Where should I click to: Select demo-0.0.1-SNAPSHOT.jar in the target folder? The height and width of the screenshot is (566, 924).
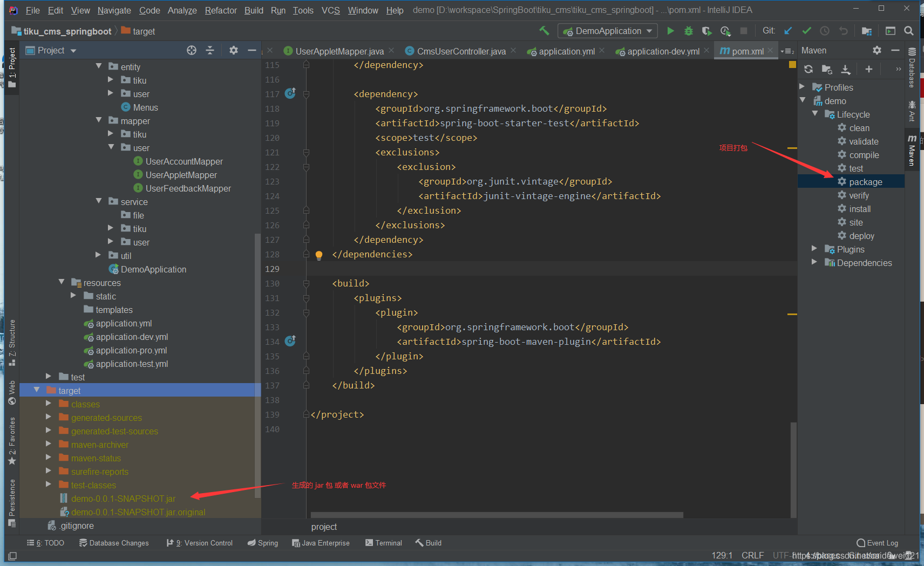click(x=123, y=498)
